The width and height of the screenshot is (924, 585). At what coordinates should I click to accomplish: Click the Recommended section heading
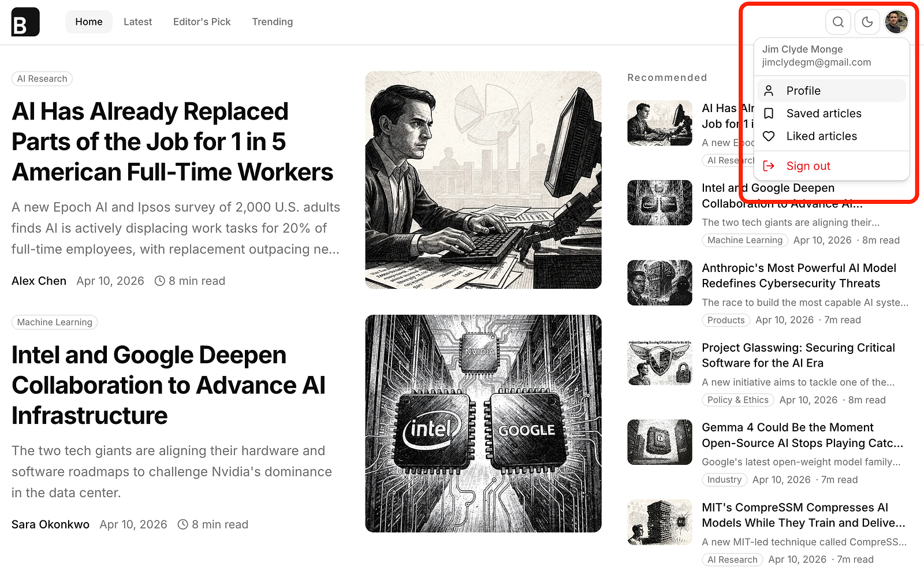click(667, 78)
